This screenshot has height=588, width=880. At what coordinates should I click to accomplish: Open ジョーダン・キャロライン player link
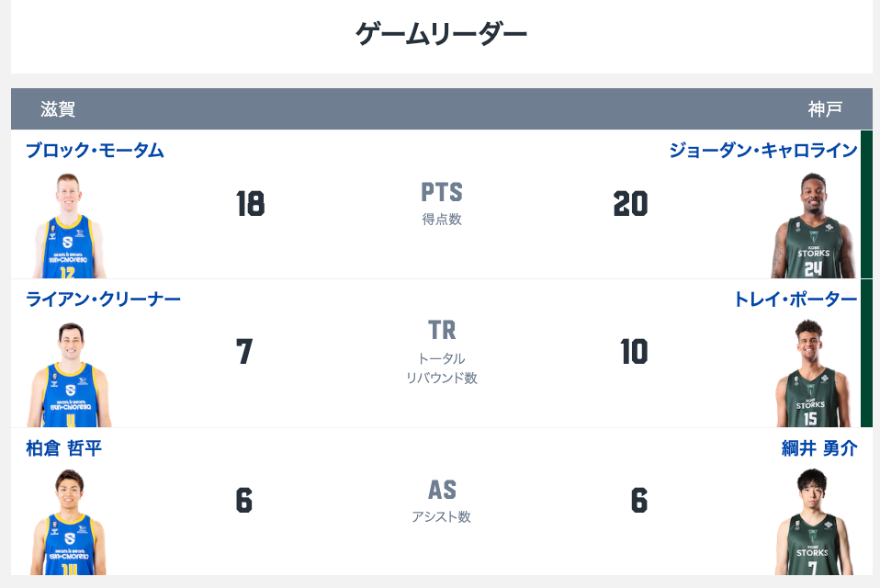coord(763,151)
